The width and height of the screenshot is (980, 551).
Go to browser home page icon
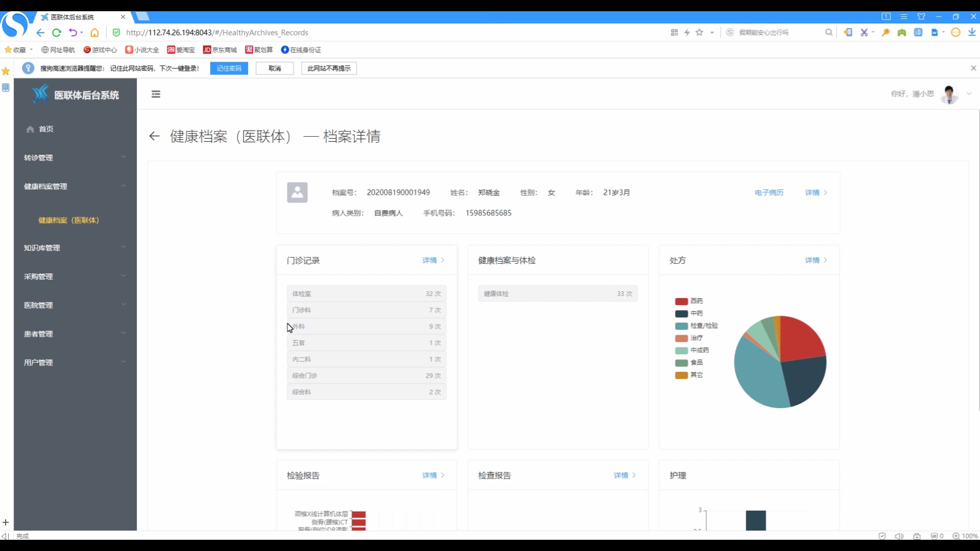coord(94,33)
